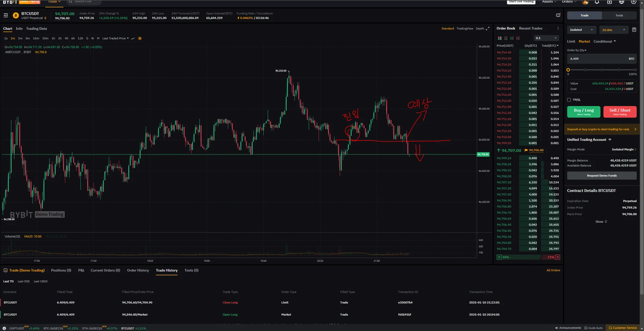The image size is (644, 331).
Task: Click the candlestick chart type icon
Action: coord(140,39)
